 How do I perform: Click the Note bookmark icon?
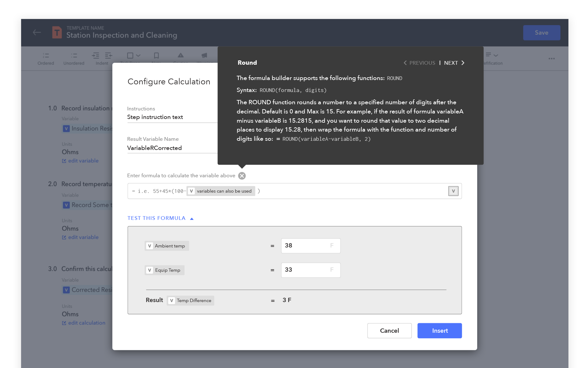pos(156,56)
